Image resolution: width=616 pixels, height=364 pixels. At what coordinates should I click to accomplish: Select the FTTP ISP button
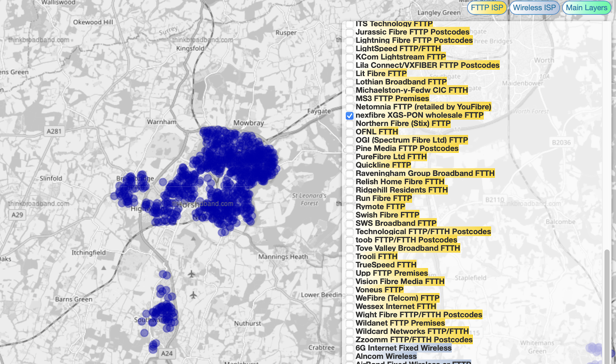pos(486,7)
